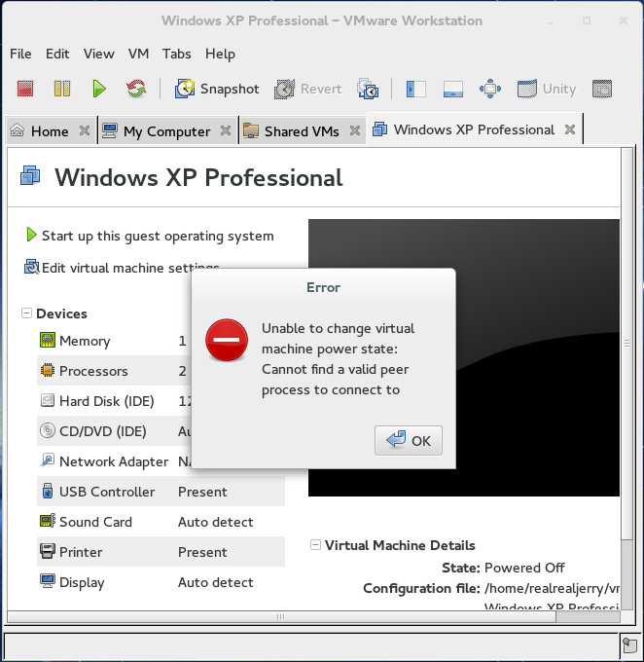
Task: Select the Hard Disk (IDE) row
Action: coord(114,401)
